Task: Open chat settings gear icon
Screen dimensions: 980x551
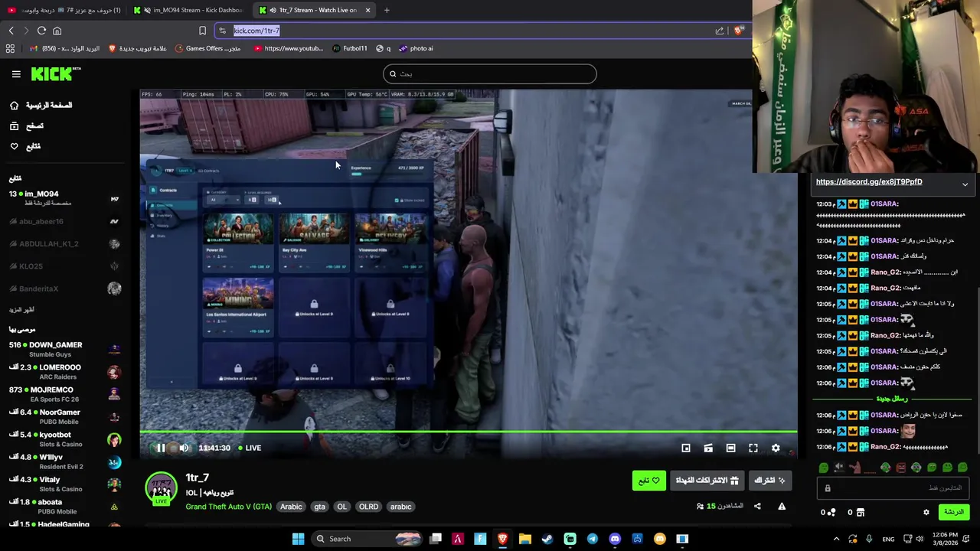Action: [926, 512]
